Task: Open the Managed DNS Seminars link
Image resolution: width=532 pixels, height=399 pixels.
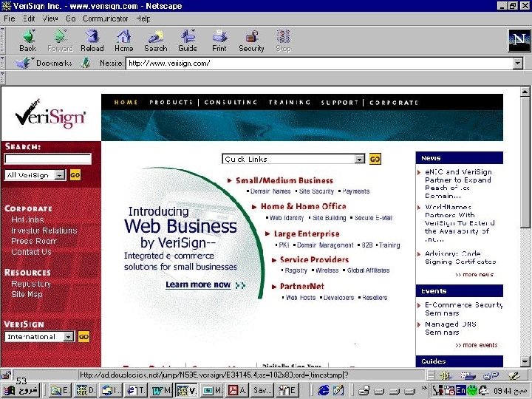Action: 451,328
